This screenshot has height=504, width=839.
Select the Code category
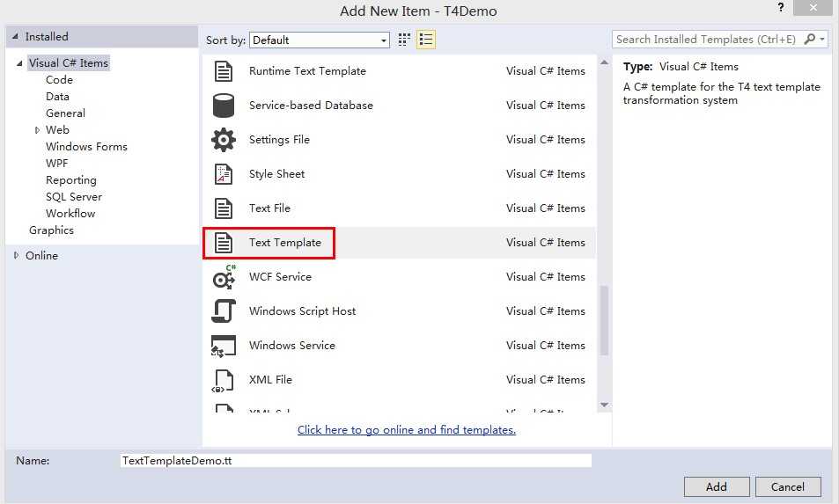pos(59,80)
